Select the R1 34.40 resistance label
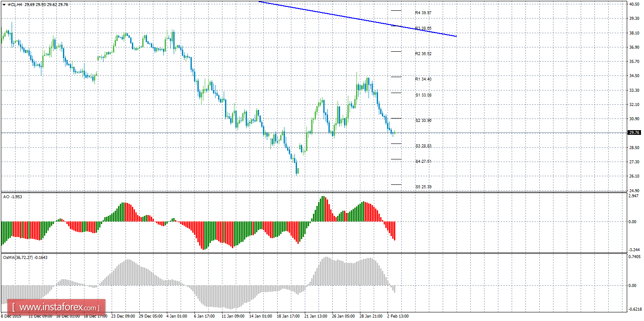 [423, 79]
